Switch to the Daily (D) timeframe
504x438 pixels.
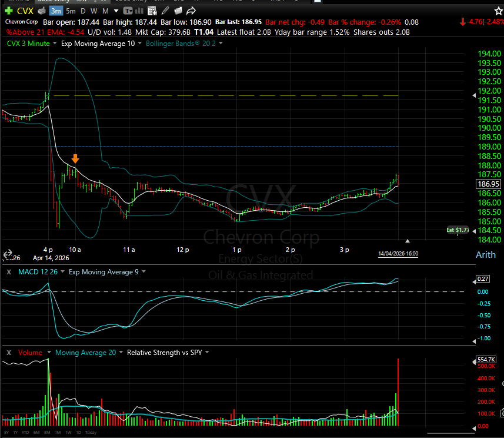[x=82, y=11]
